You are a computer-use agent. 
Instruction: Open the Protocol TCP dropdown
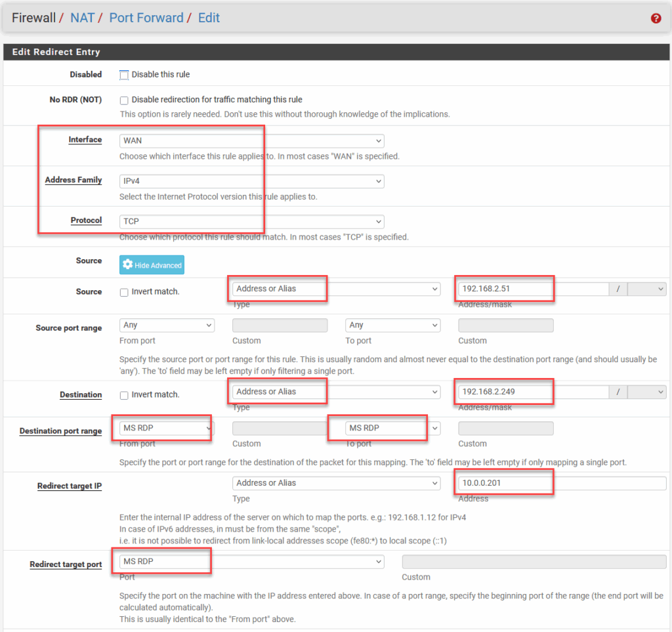(x=251, y=222)
